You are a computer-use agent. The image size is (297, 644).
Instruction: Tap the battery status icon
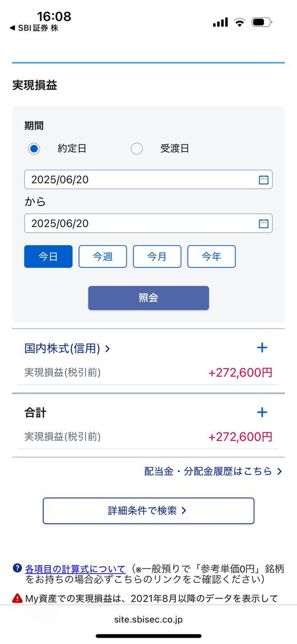(262, 22)
